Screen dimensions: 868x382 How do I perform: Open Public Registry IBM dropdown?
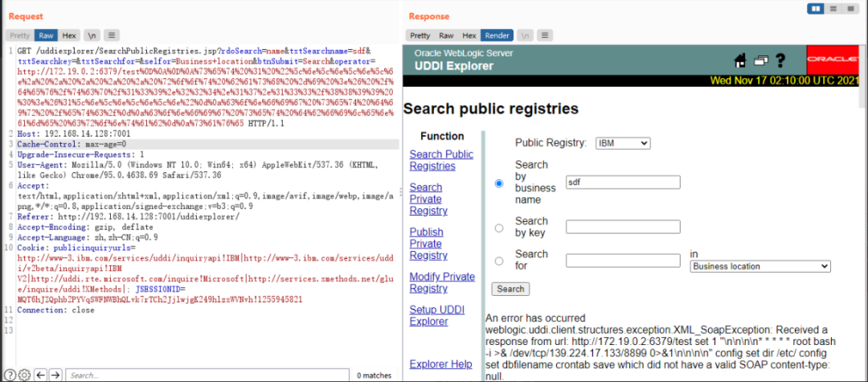point(623,143)
